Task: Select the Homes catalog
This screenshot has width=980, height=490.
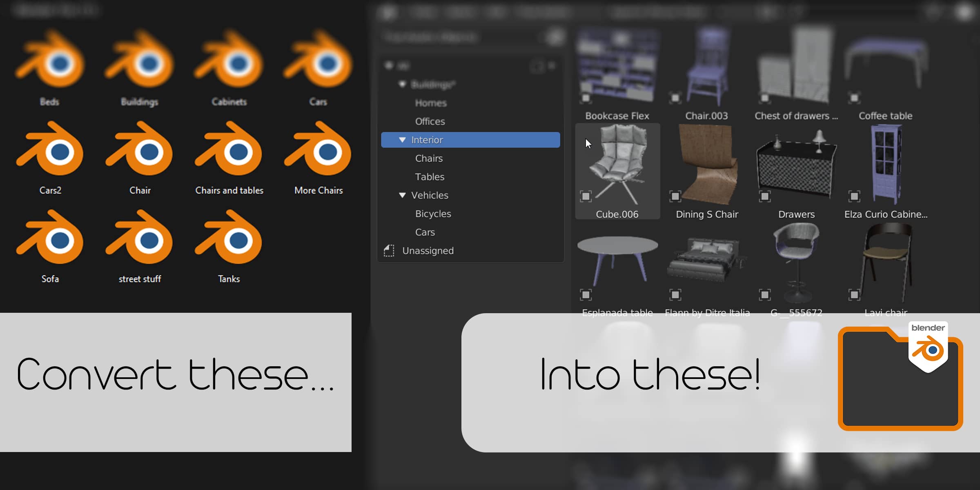Action: click(x=431, y=103)
